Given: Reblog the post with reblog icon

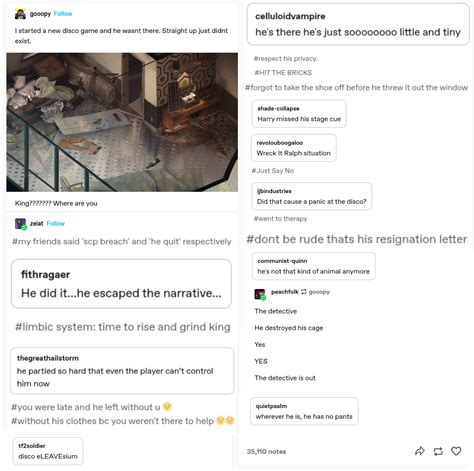Looking at the screenshot, I should pos(438,451).
